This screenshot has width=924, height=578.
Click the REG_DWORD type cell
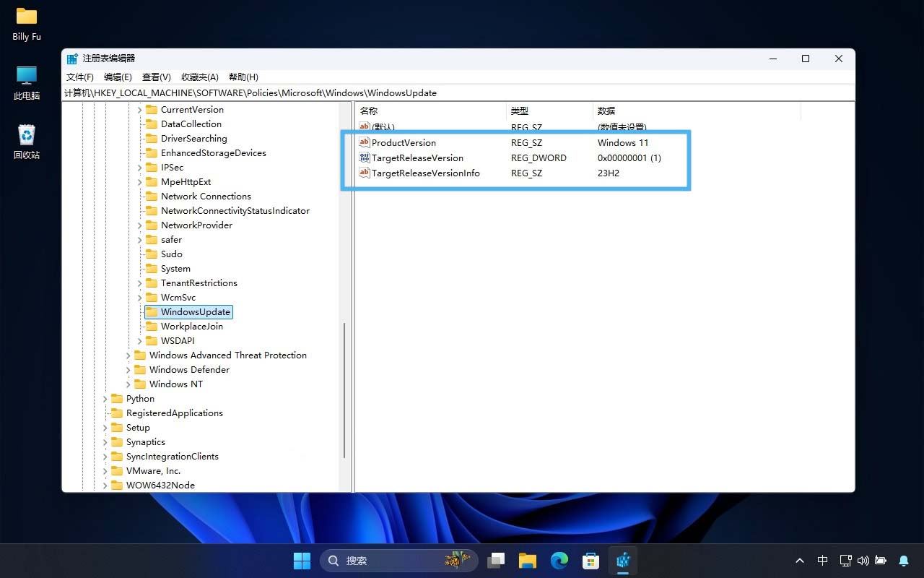coord(539,158)
